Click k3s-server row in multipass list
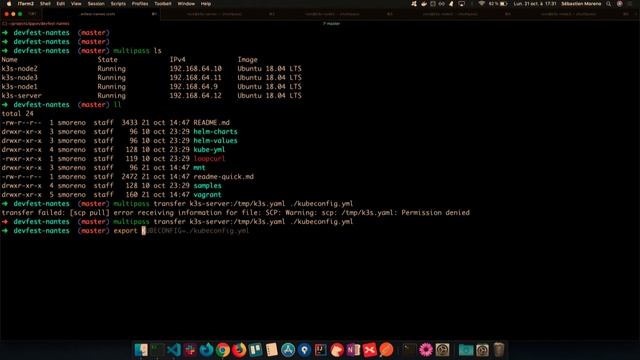640x360 pixels. [x=151, y=96]
